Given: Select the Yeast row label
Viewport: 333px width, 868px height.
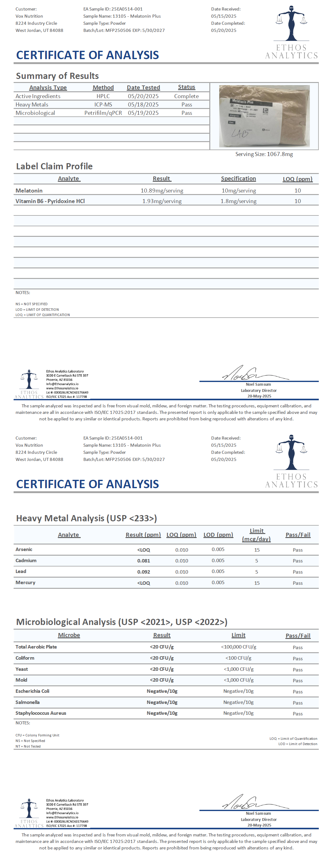Looking at the screenshot, I should pos(22,669).
